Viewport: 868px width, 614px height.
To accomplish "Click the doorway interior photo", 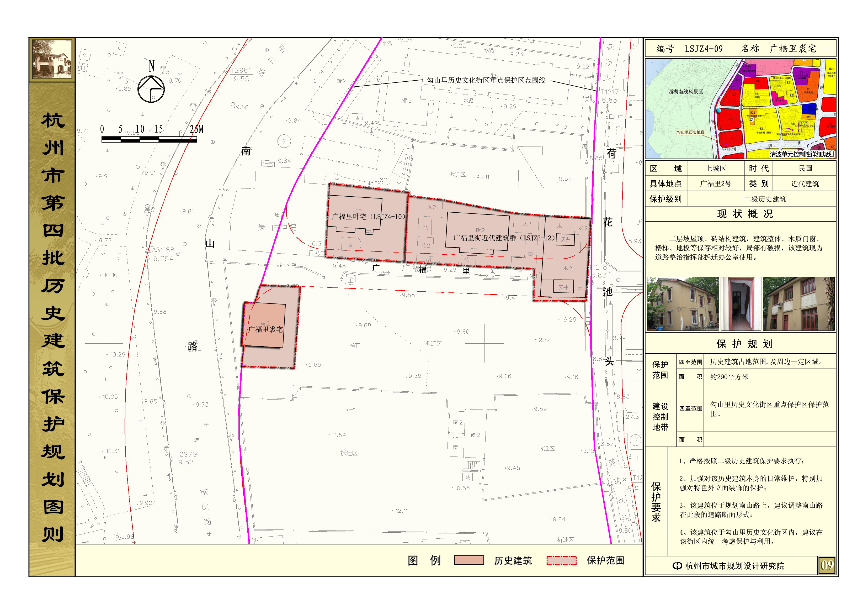I will (741, 304).
